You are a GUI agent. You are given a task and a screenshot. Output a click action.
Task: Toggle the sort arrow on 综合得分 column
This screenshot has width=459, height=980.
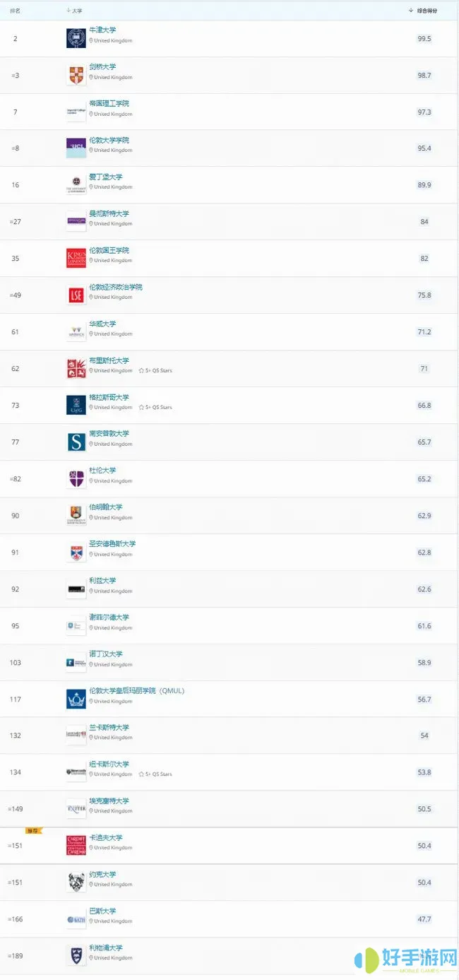point(411,11)
